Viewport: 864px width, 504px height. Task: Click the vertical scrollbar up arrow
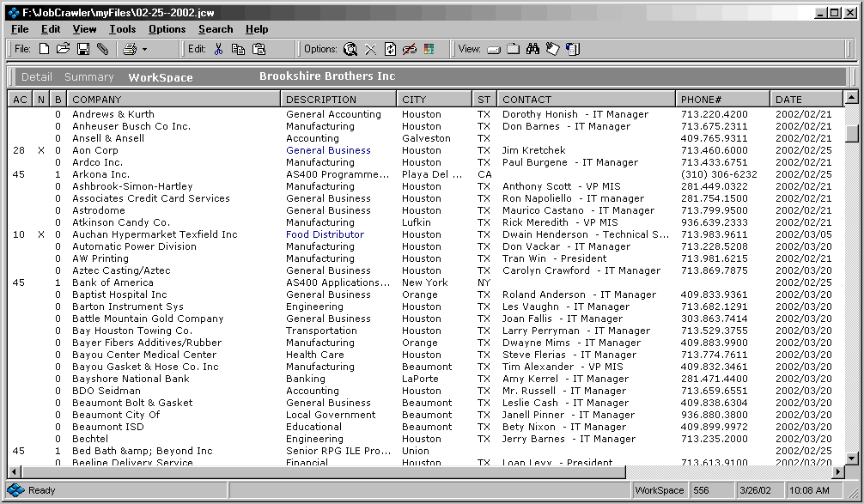pyautogui.click(x=851, y=98)
